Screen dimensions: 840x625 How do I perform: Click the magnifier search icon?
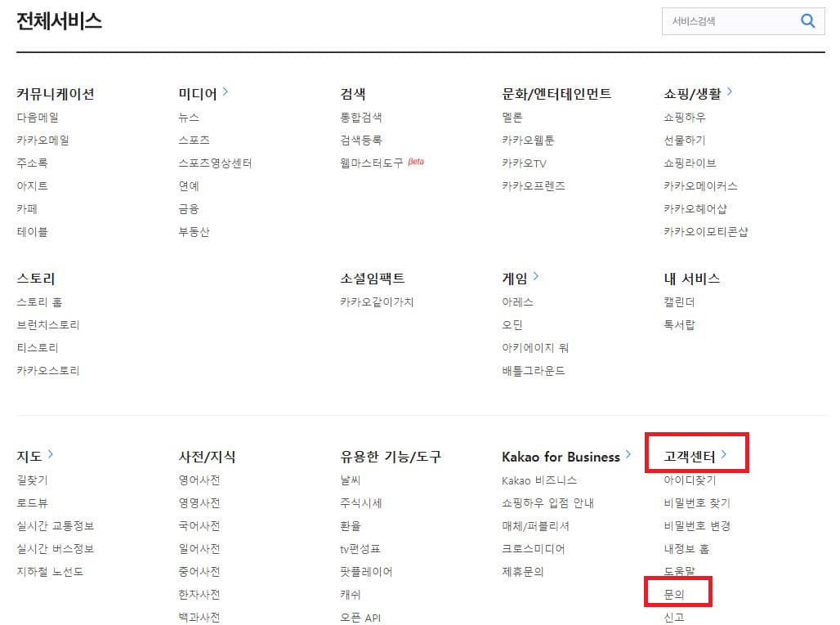pos(807,21)
